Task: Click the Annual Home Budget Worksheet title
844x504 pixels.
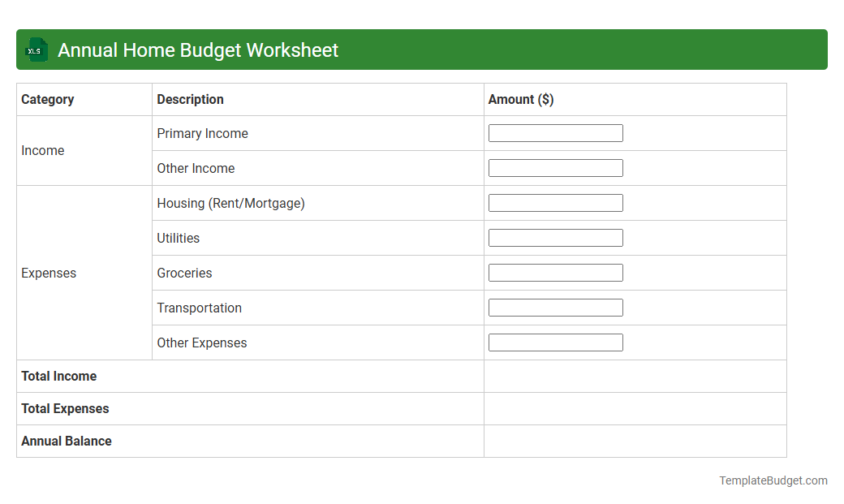Action: (197, 50)
